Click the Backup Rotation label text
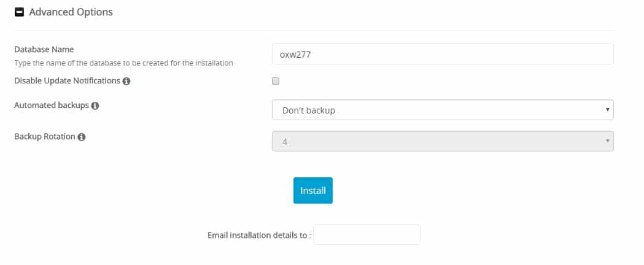 (x=45, y=137)
